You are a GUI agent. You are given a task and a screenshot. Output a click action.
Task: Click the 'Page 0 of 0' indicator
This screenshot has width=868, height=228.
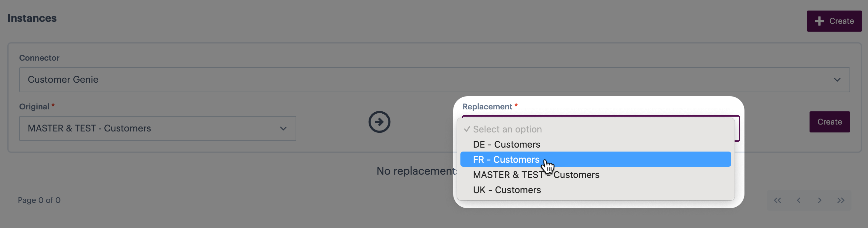(x=39, y=200)
